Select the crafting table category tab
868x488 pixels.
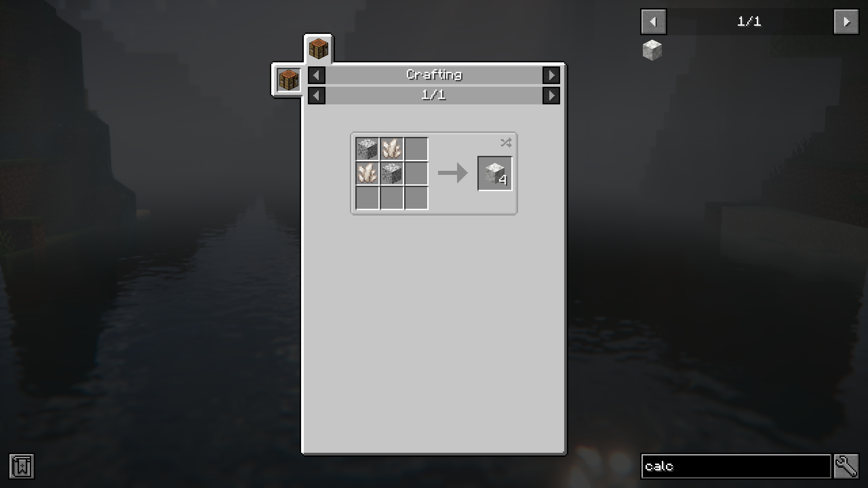click(x=318, y=48)
